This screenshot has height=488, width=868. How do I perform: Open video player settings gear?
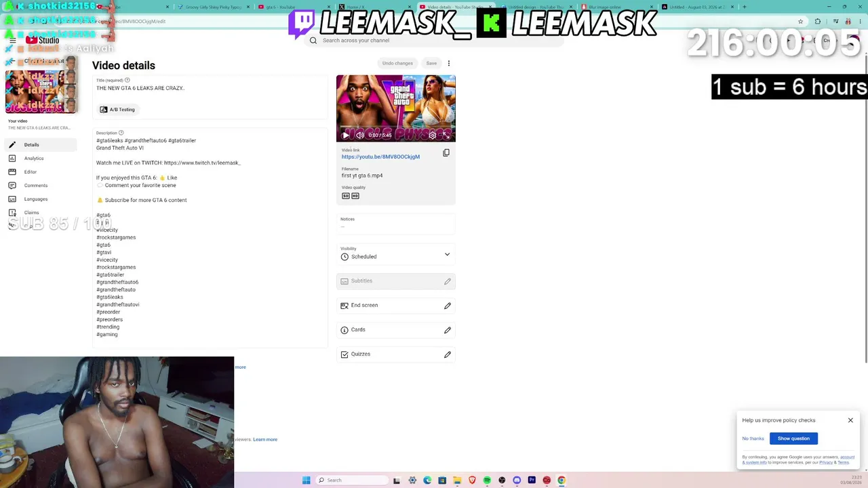pos(433,135)
